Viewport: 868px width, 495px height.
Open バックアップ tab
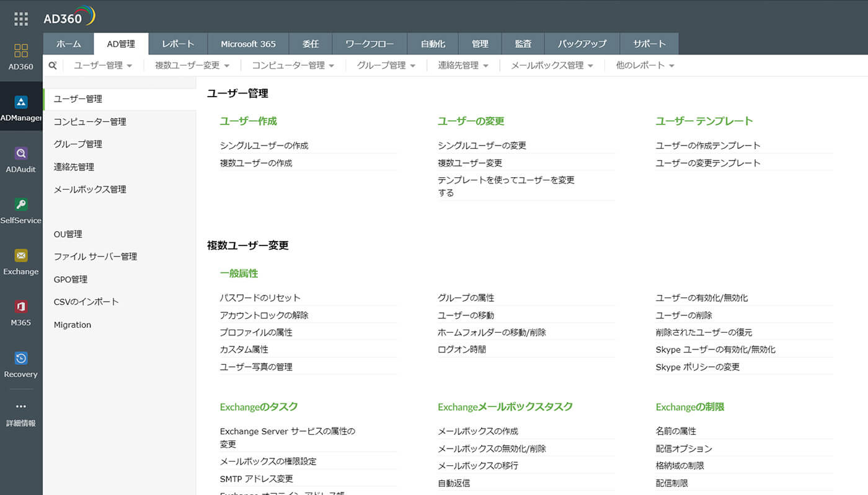(x=582, y=44)
